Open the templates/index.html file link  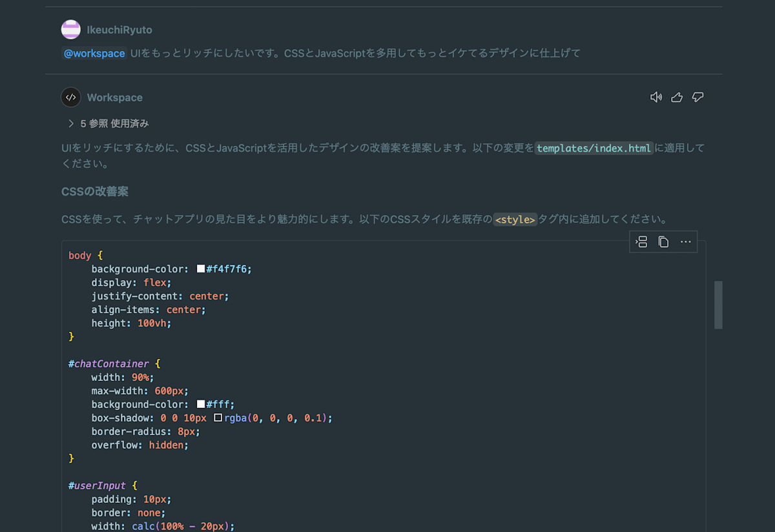click(x=594, y=148)
